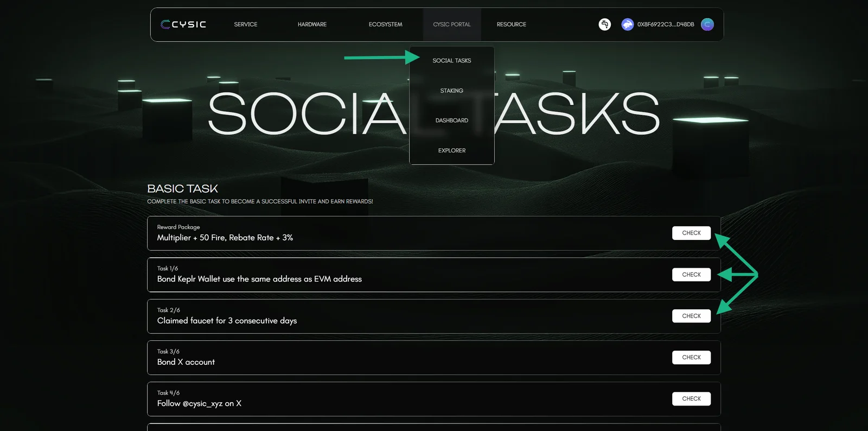Open the SERVICE menu
The image size is (868, 431).
pyautogui.click(x=246, y=24)
